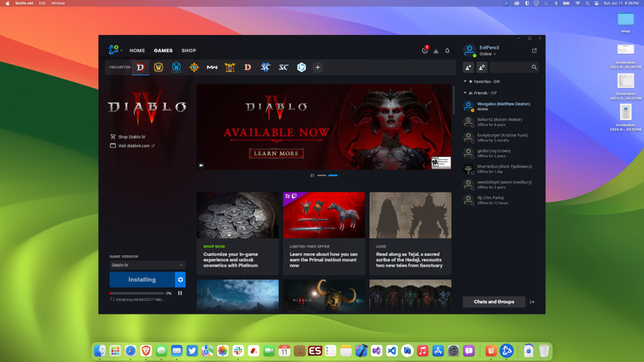
Task: Collapse the Friends 1/7 group
Action: 465,93
